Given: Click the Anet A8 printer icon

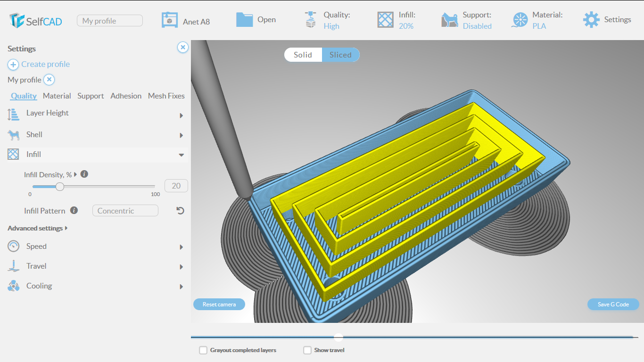Looking at the screenshot, I should [x=170, y=20].
